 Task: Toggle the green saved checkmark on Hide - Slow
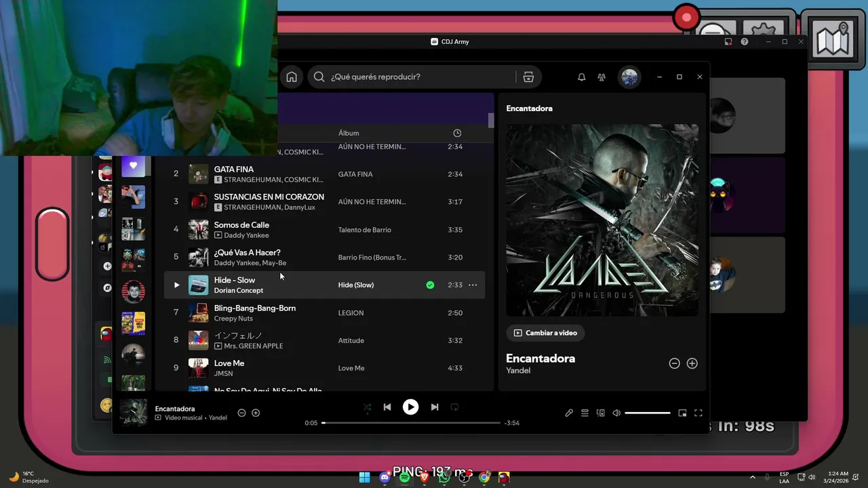(x=430, y=285)
